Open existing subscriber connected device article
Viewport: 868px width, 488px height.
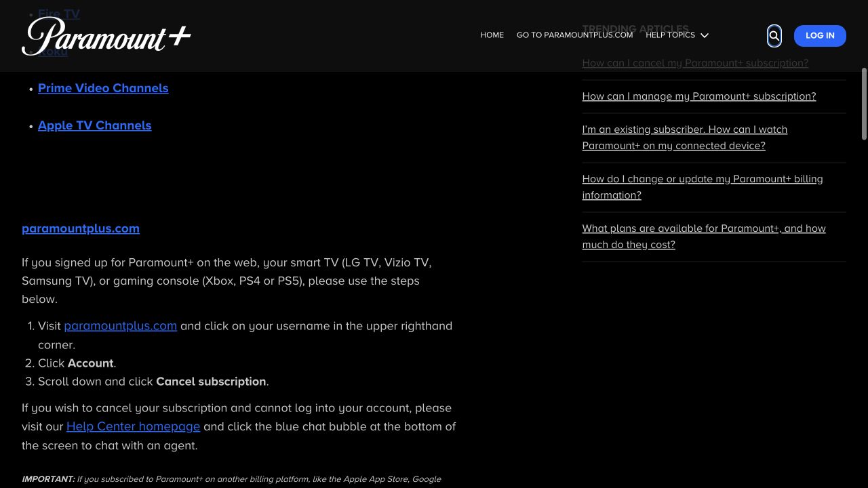[685, 138]
